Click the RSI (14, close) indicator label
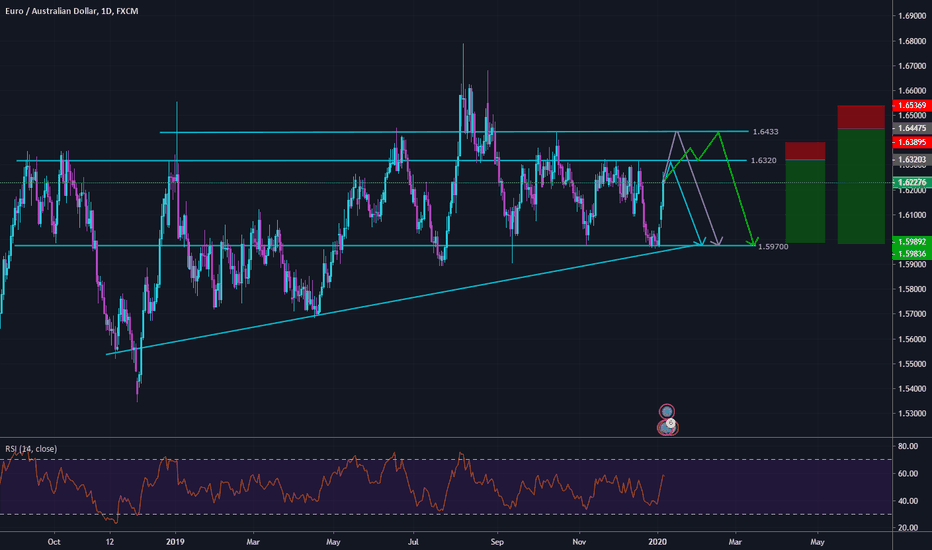 point(31,449)
